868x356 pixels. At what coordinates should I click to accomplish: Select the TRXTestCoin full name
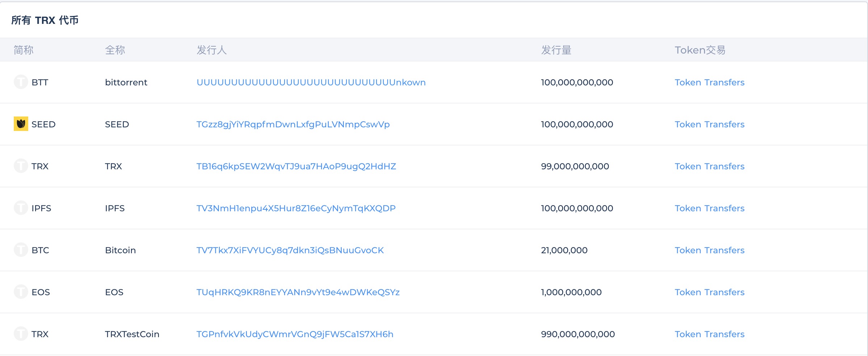132,334
